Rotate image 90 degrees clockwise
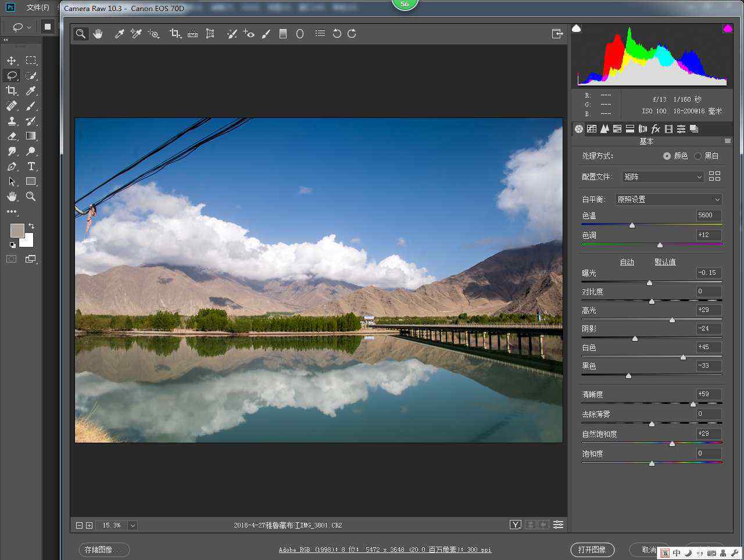Screen dimensions: 744x560 (352, 34)
